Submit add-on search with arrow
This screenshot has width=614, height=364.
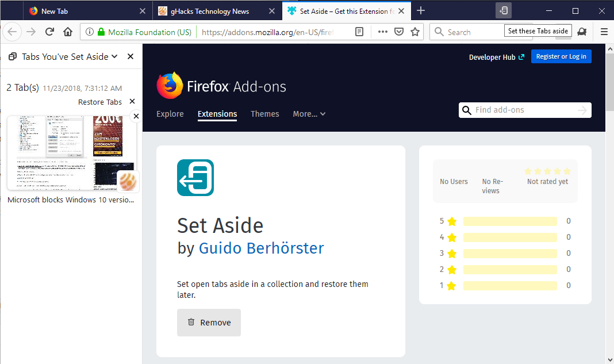coord(582,110)
